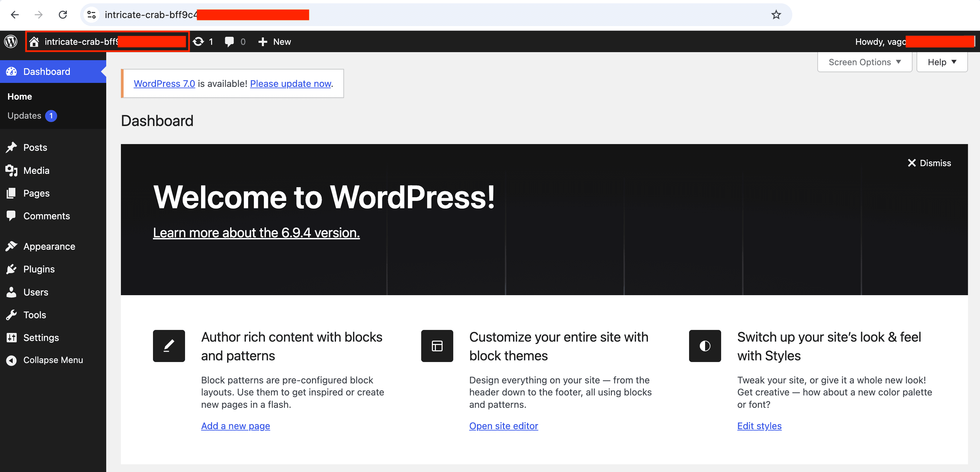The width and height of the screenshot is (980, 472).
Task: Click the Please update now link
Action: point(291,83)
